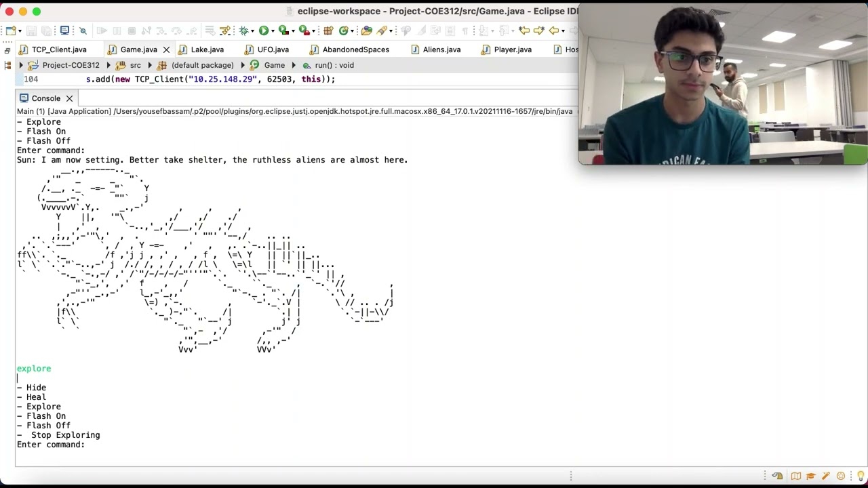868x488 pixels.
Task: Click the Suspend debug icon
Action: tap(117, 30)
